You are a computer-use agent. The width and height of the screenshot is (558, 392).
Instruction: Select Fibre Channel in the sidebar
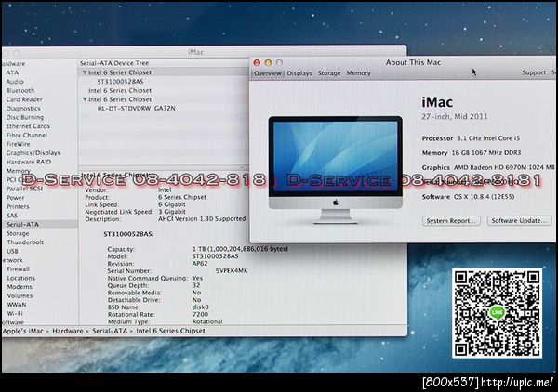coord(27,135)
